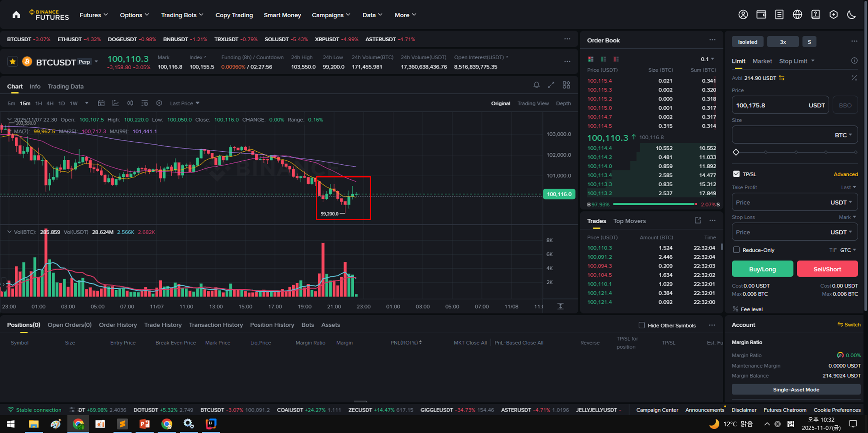The height and width of the screenshot is (433, 868).
Task: Switch theme with the moon icon
Action: tap(851, 15)
